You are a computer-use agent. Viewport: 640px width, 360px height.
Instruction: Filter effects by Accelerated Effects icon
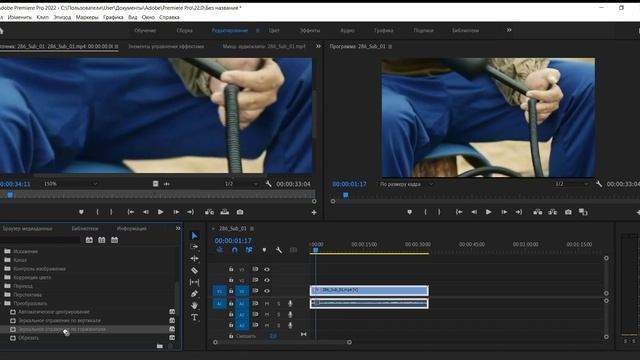[89, 240]
